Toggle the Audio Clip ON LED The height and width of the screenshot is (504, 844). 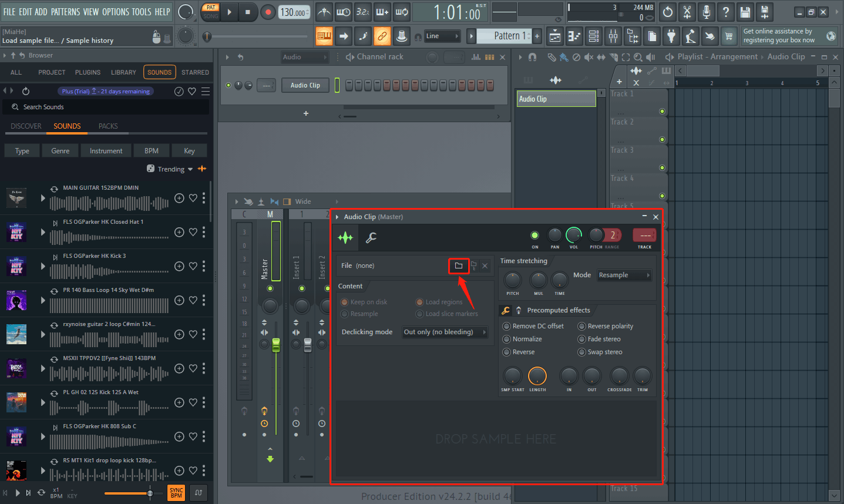coord(534,235)
